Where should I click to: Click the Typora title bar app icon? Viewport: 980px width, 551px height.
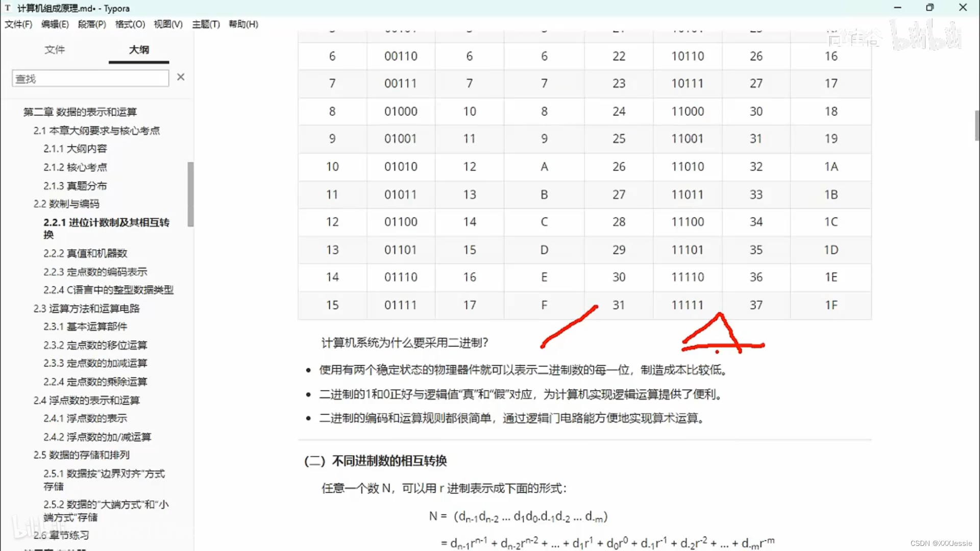pyautogui.click(x=8, y=8)
